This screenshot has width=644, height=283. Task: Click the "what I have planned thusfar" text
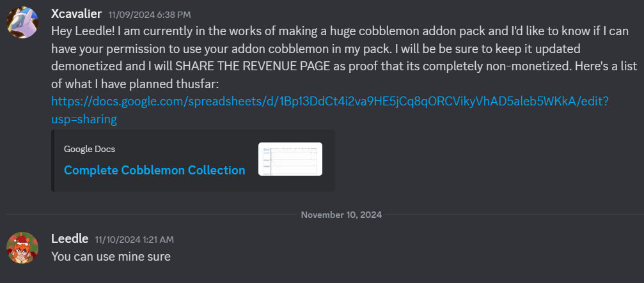[141, 83]
